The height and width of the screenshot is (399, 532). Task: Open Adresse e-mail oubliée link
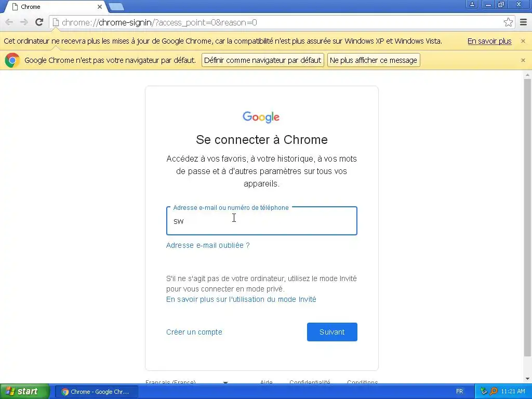(208, 245)
